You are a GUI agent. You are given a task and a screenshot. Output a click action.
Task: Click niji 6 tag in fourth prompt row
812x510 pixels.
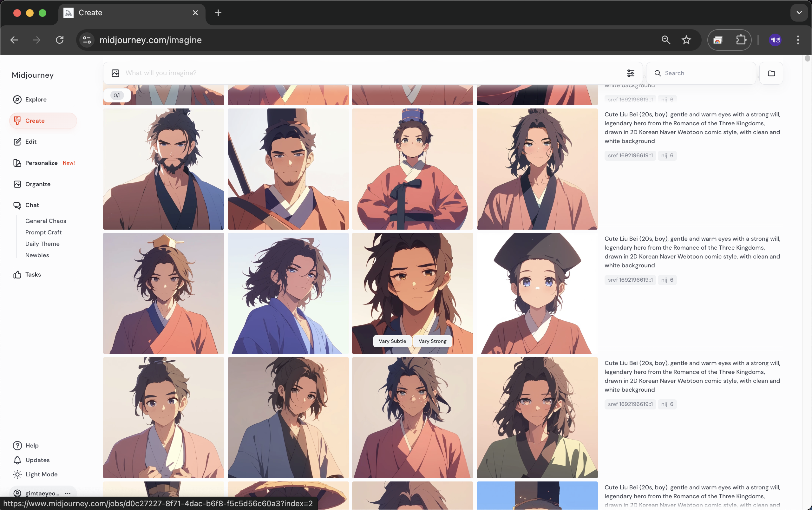pos(667,404)
